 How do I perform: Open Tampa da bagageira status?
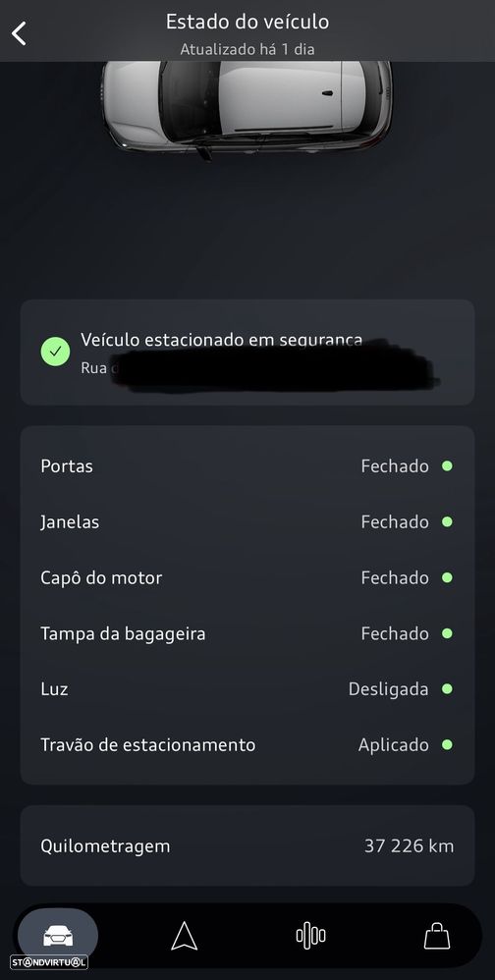(247, 633)
